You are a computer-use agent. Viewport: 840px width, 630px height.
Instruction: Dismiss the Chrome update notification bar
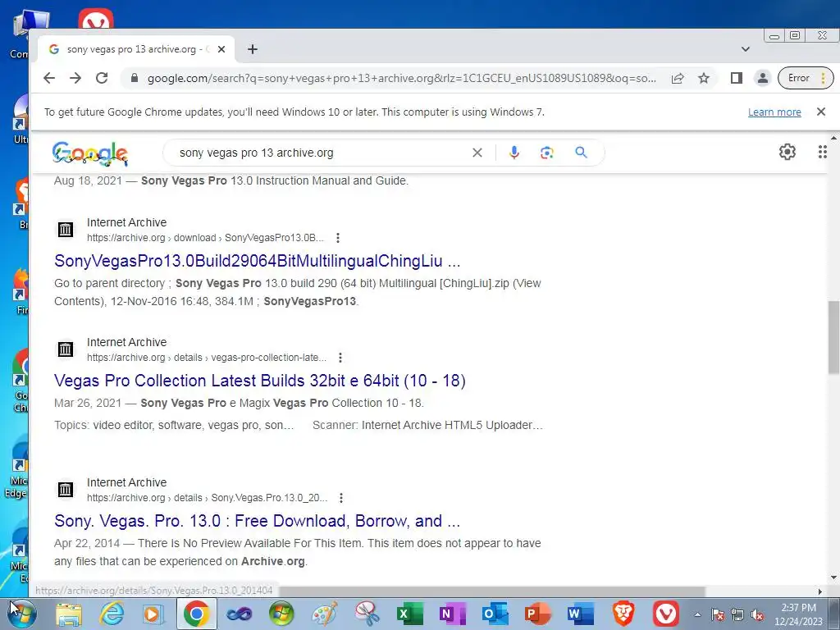820,112
